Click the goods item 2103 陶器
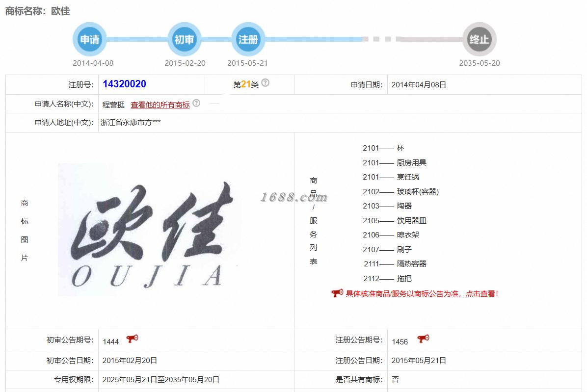Screen dimensions: 587x392 [x=387, y=206]
